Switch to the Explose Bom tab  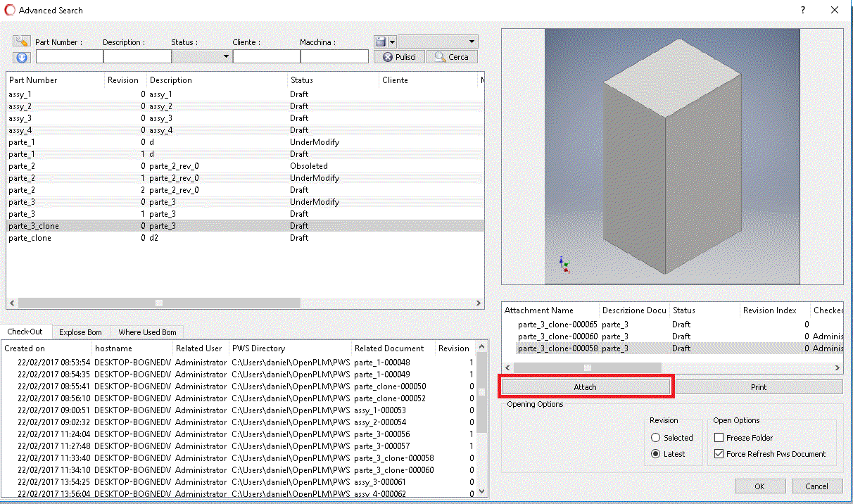[x=80, y=332]
